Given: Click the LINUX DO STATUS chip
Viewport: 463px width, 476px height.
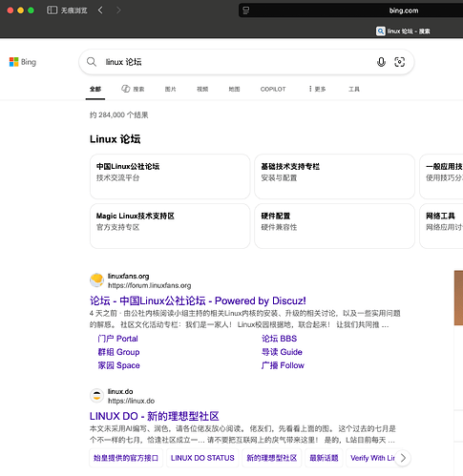Looking at the screenshot, I should [x=202, y=458].
